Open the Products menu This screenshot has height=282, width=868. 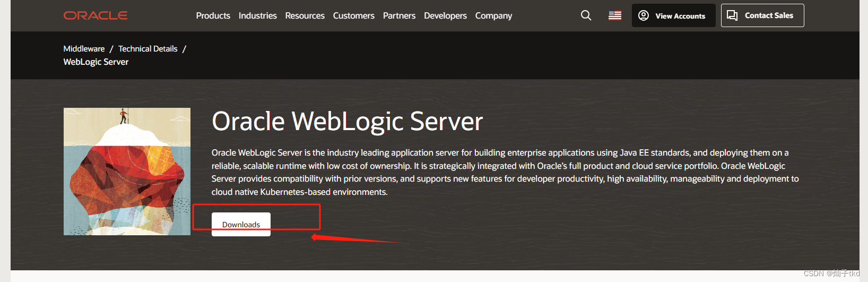(x=213, y=15)
